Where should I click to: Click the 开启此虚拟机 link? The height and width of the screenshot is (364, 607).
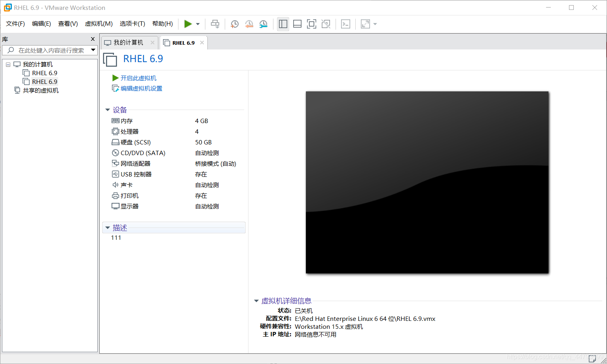tap(138, 78)
